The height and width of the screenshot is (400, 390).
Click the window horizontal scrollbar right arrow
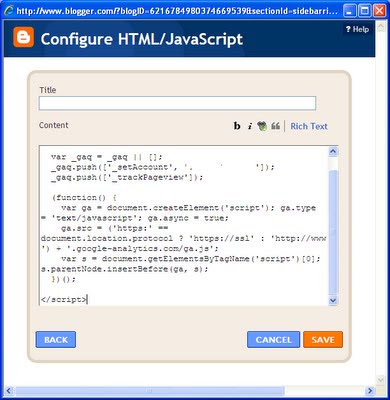[x=369, y=390]
